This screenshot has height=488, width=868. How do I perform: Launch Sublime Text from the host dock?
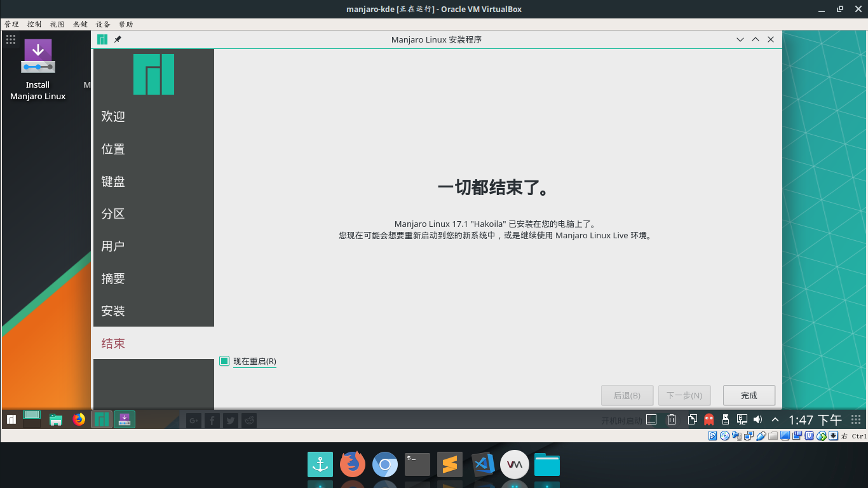point(450,464)
